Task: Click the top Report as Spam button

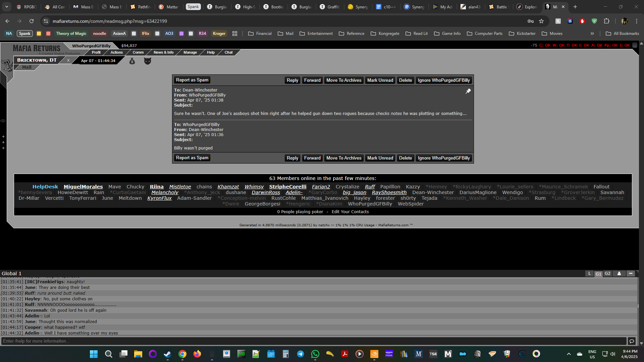Action: [x=192, y=80]
